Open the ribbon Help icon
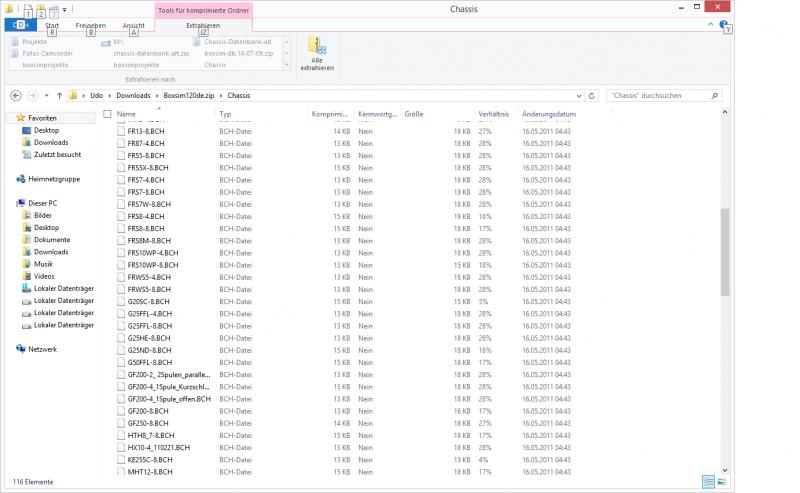Screen dimensions: 800x493 click(722, 23)
